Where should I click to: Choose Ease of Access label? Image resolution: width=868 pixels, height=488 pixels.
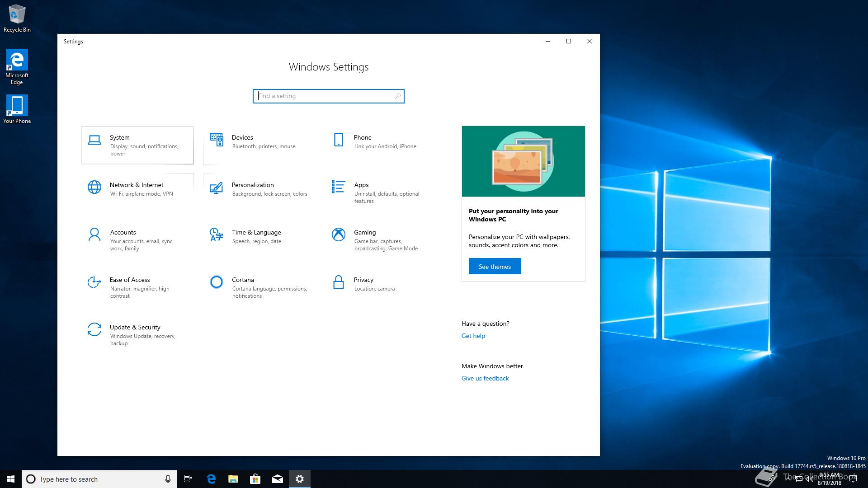[x=130, y=280]
